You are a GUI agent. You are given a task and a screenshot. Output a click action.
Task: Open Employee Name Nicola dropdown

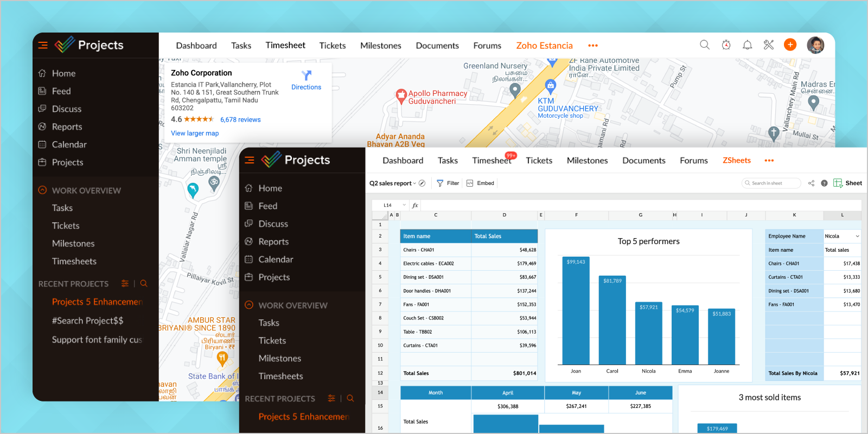(x=857, y=236)
